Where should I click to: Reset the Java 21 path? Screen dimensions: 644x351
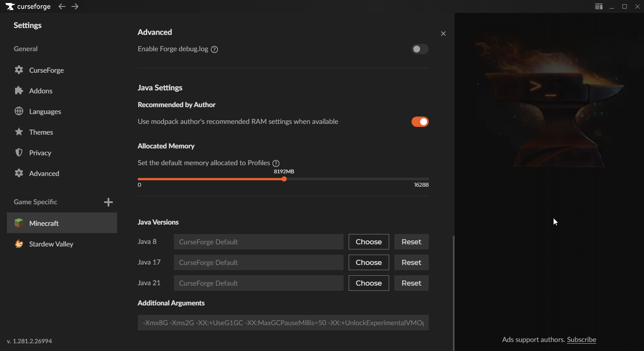click(x=412, y=283)
